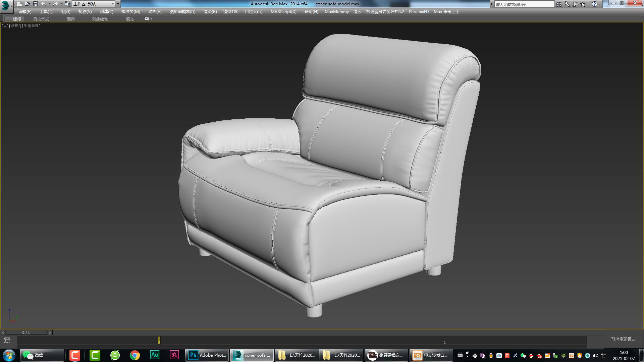Viewport: 644px width, 362px height.
Task: Open the MAXScript(X) menu entry
Action: click(283, 11)
